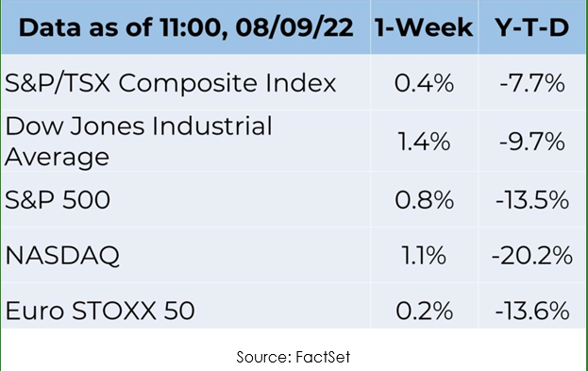Click the Euro STOXX 50 row label
The height and width of the screenshot is (371, 588).
100,311
